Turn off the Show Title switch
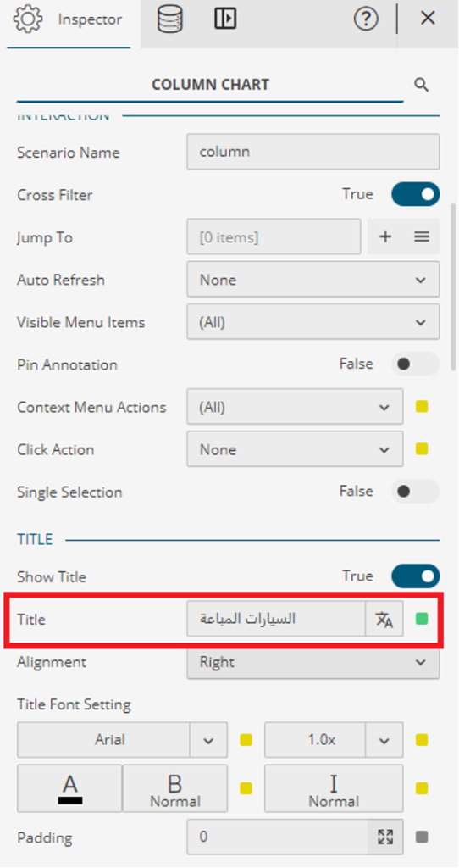459x868 pixels. pyautogui.click(x=415, y=576)
